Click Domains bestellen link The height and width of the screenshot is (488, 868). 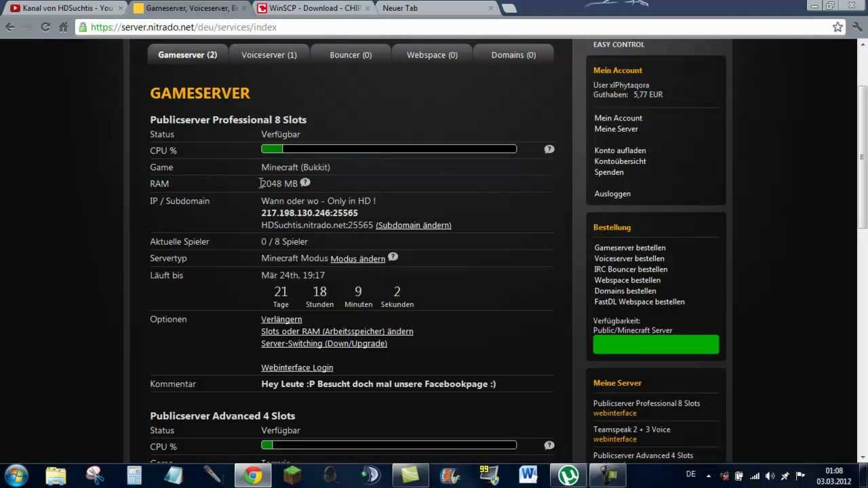click(625, 291)
